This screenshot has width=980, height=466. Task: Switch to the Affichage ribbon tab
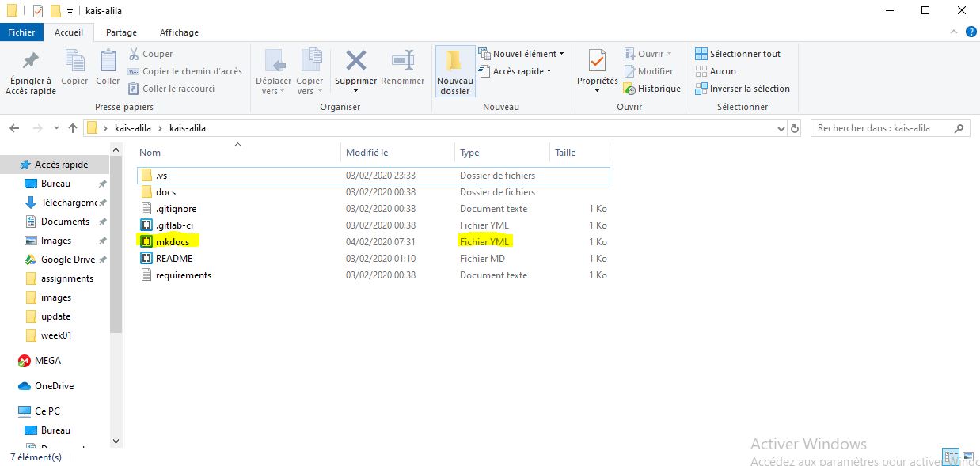click(x=180, y=32)
